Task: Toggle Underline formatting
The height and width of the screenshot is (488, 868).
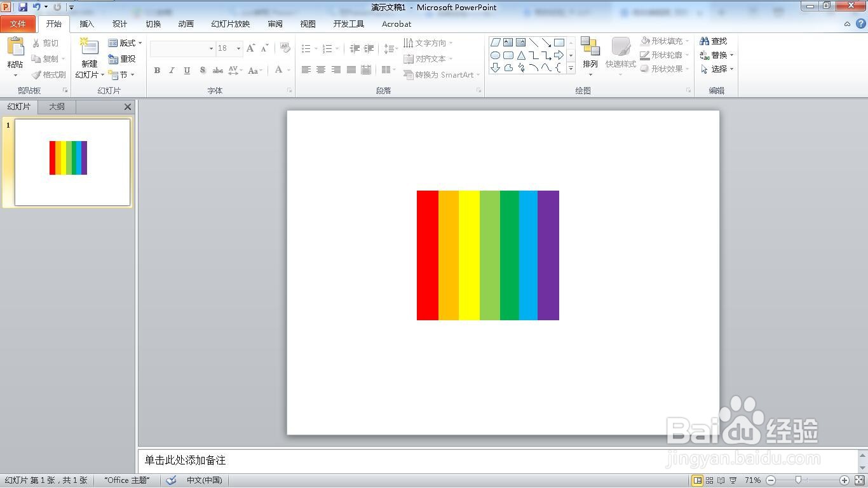Action: [187, 71]
